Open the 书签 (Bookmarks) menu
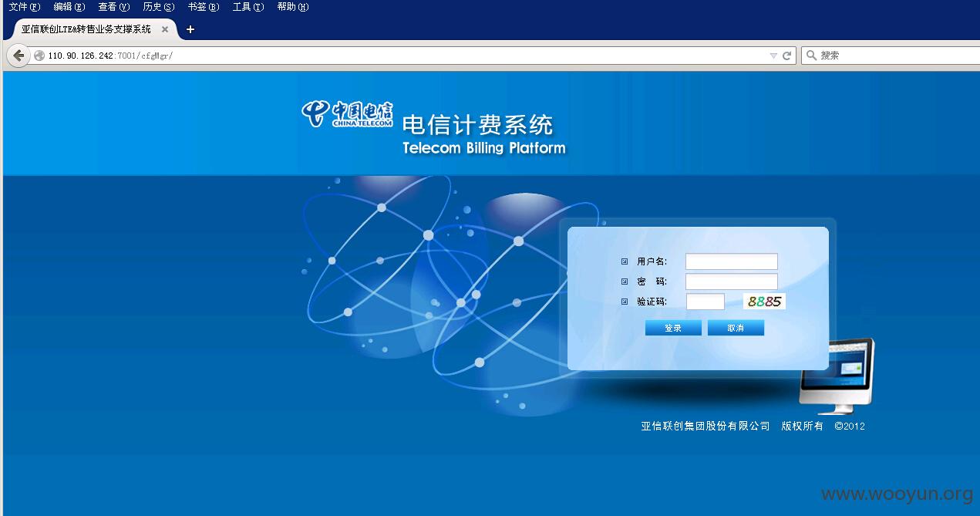The width and height of the screenshot is (980, 516). click(203, 7)
